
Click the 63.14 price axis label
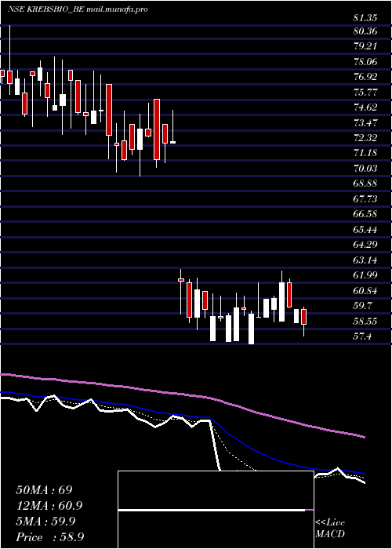point(365,260)
